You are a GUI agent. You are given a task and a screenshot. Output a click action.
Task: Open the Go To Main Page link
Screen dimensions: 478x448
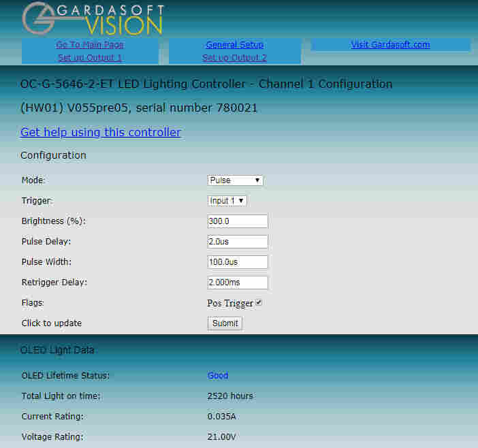point(90,45)
